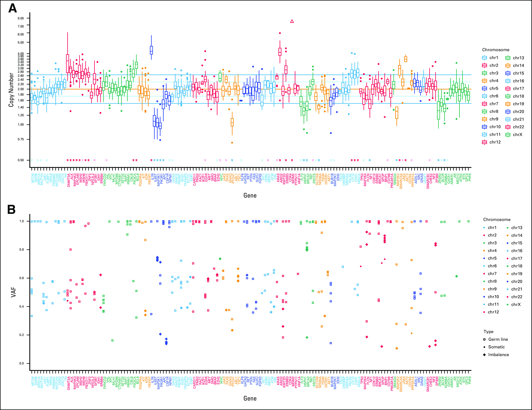Click the Germ line square marker in Type legend
Image resolution: width=532 pixels, height=410 pixels.
pyautogui.click(x=484, y=339)
